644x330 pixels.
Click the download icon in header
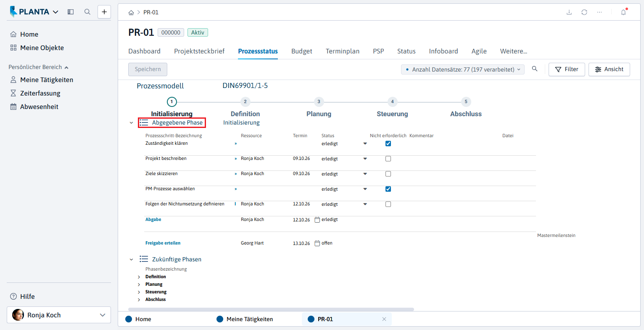click(x=569, y=12)
